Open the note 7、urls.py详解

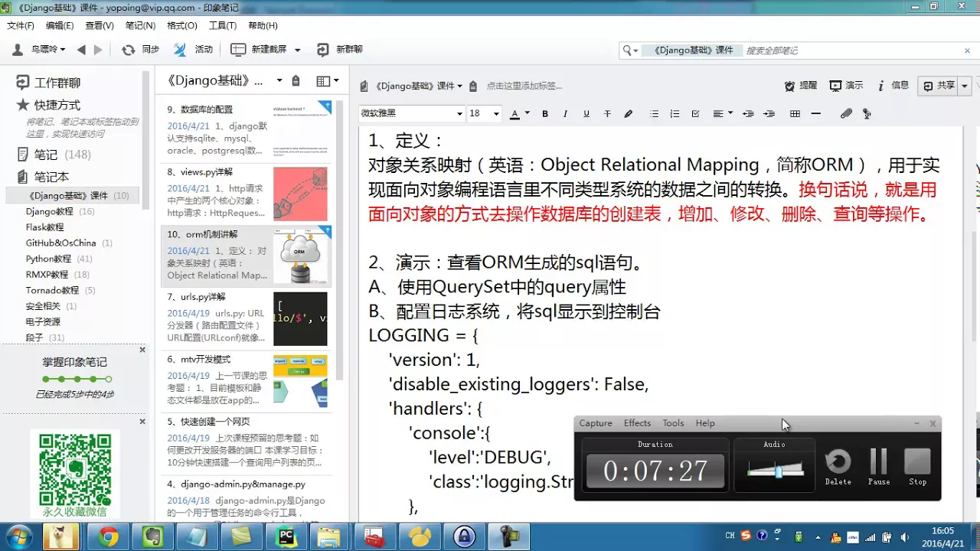[x=246, y=318]
